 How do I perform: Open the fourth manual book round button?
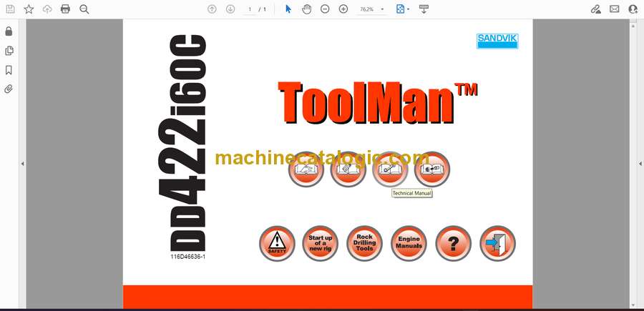[x=431, y=169]
